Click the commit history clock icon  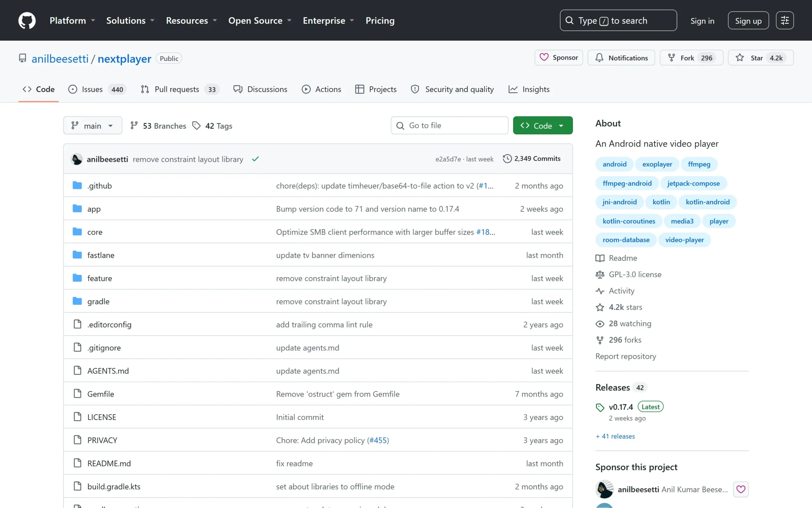pyautogui.click(x=507, y=158)
